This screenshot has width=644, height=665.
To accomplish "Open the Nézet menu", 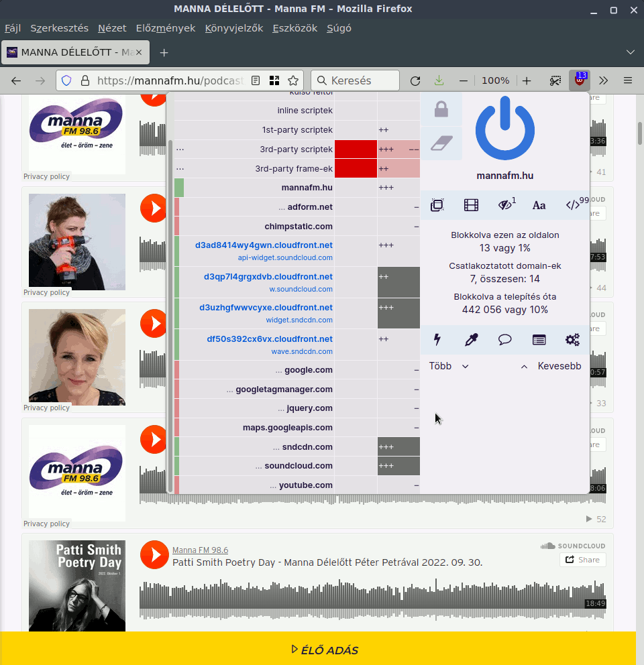I will (112, 28).
